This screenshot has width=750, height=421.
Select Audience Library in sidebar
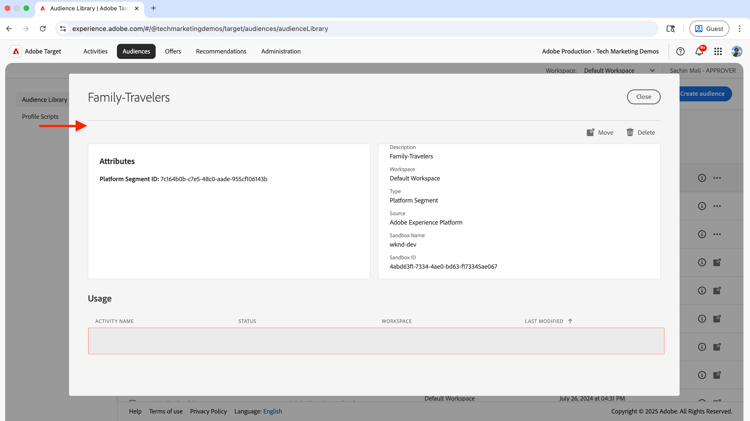[x=44, y=100]
